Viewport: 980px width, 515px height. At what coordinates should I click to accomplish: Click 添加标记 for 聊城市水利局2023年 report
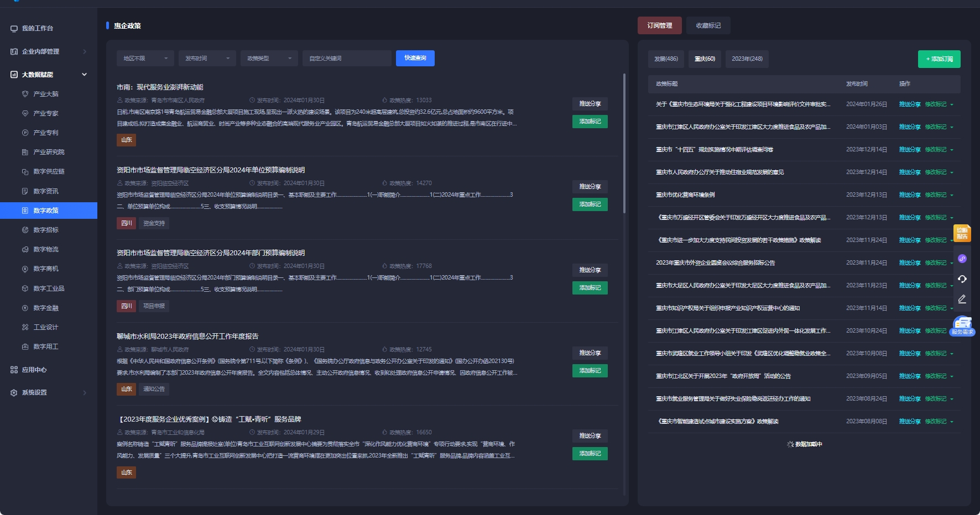(590, 371)
